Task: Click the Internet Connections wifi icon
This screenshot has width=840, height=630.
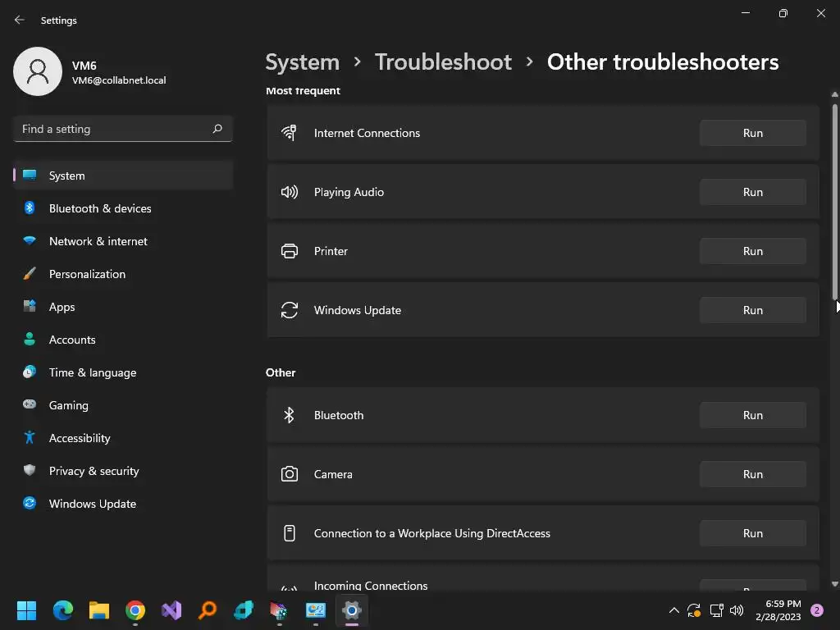Action: 290,132
